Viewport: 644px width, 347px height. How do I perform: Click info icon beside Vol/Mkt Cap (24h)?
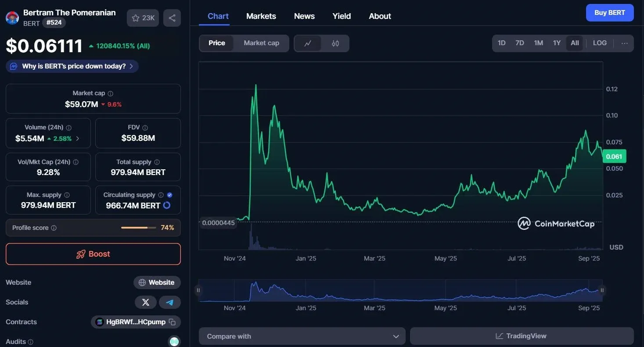point(76,162)
